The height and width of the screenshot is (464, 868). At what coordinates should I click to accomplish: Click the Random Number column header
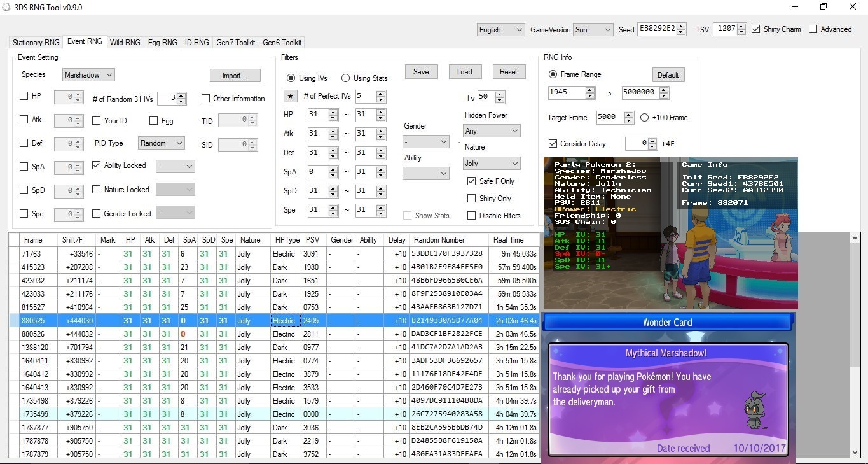[x=448, y=240]
